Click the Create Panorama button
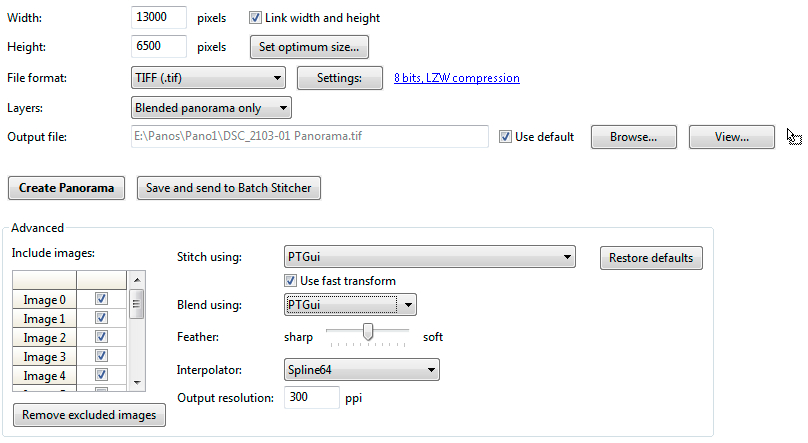The height and width of the screenshot is (443, 808). [x=66, y=188]
